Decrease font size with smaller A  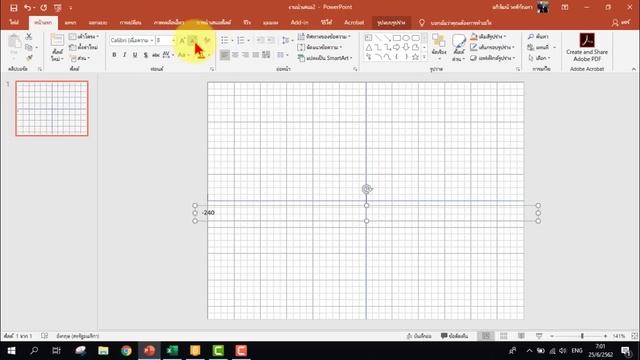(192, 40)
